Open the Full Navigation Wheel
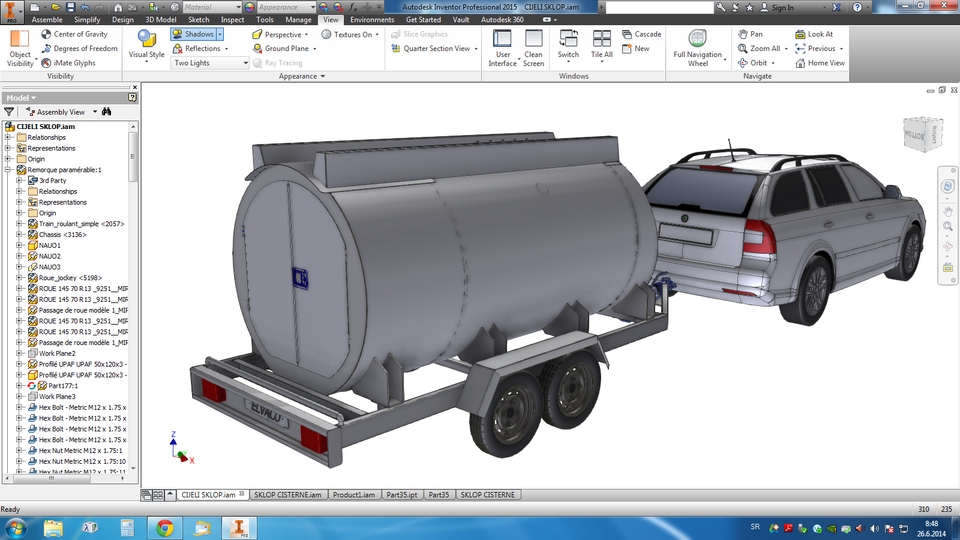The height and width of the screenshot is (540, 960). coord(697,39)
